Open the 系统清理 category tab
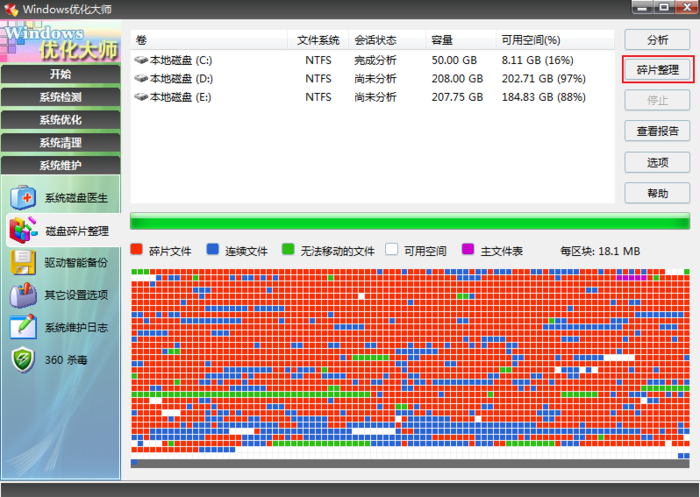This screenshot has width=700, height=497. [x=60, y=143]
